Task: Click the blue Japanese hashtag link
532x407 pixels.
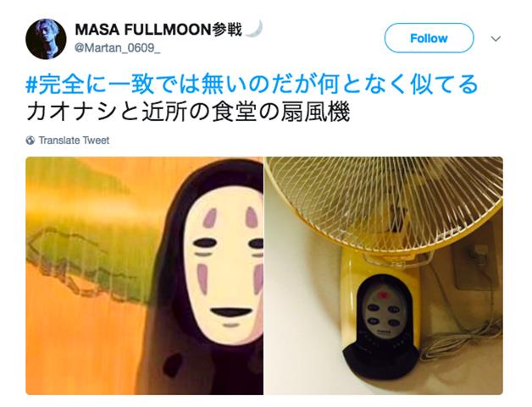Action: point(252,85)
